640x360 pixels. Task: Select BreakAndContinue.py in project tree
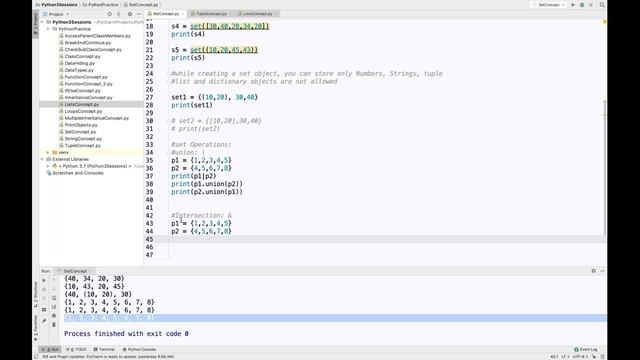point(88,42)
